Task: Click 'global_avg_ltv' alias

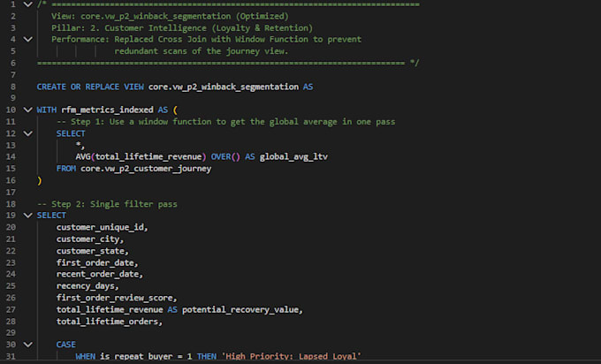Action: coord(293,157)
